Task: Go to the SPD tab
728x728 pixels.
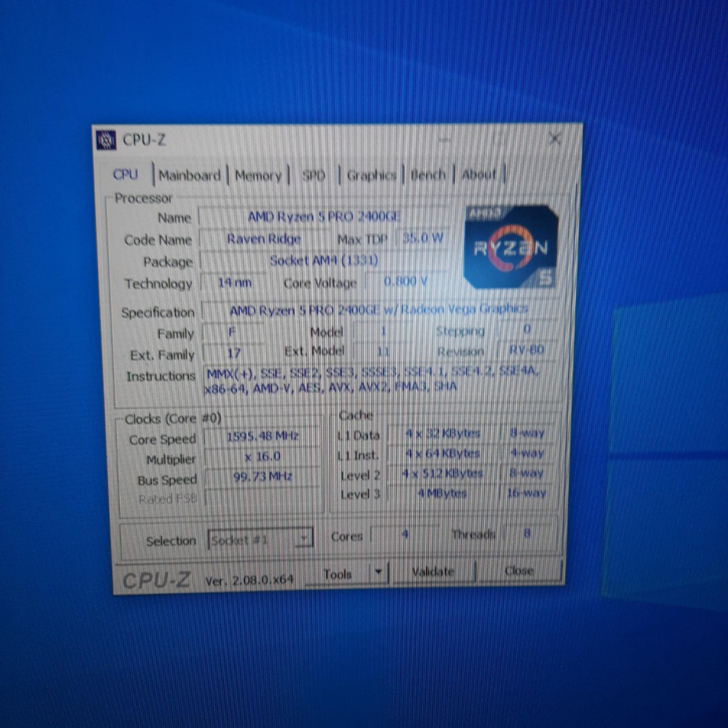Action: click(x=314, y=176)
